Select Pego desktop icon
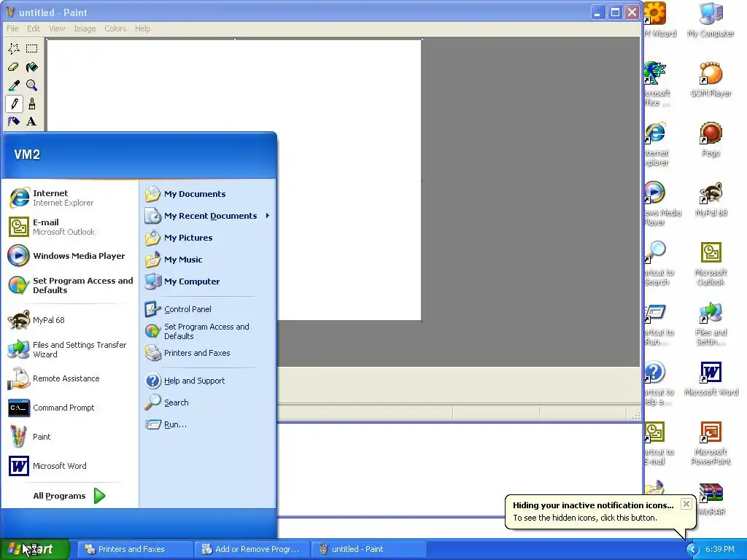Viewport: 747px width, 560px height. 711,139
